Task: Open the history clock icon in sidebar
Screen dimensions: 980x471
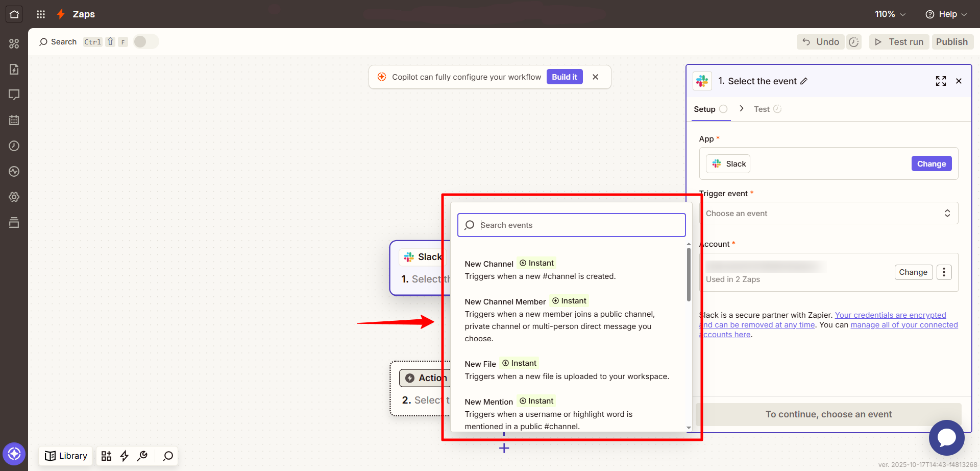Action: [x=14, y=146]
